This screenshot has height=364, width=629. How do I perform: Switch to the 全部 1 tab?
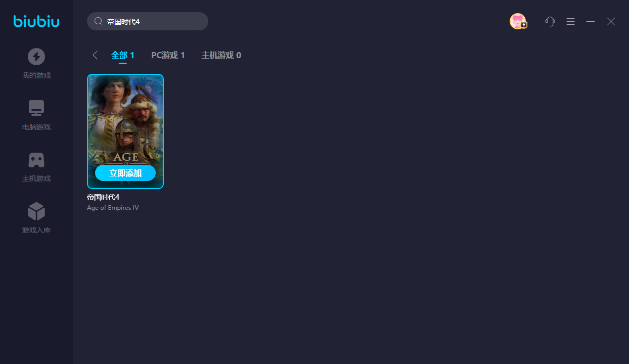(123, 55)
